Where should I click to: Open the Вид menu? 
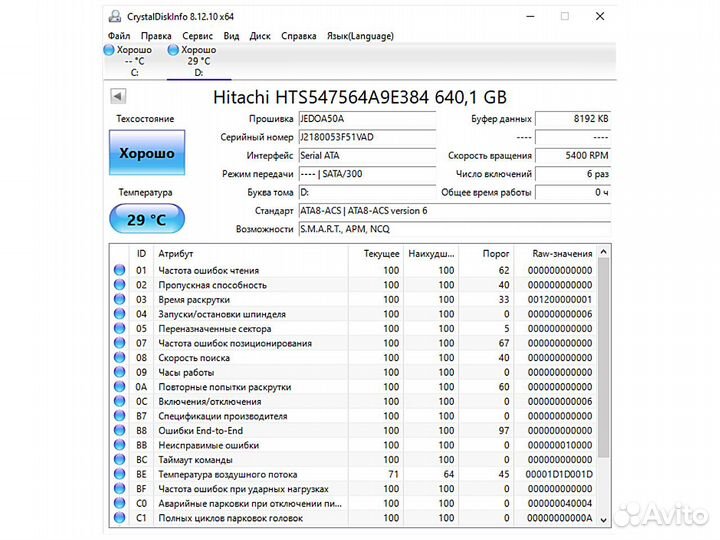[231, 36]
